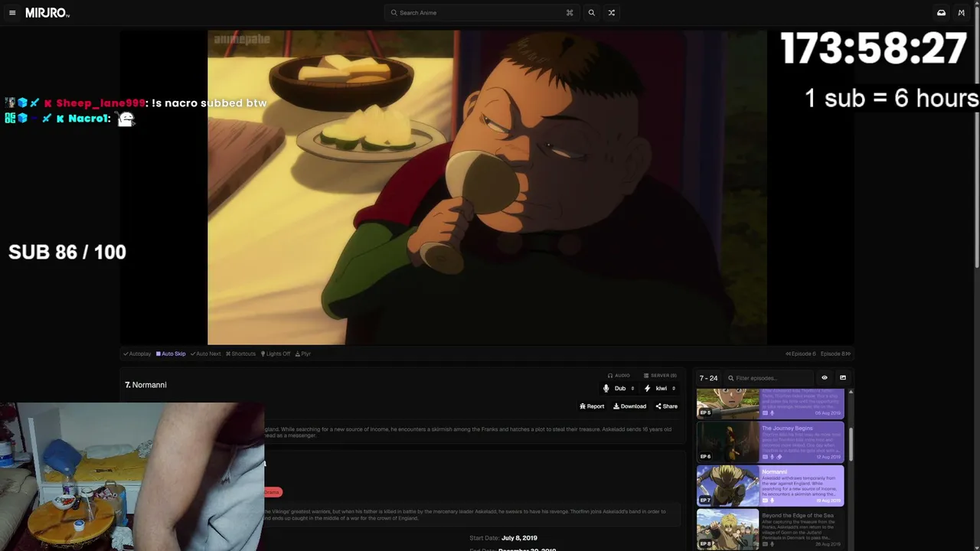Go to the MIRURO home logo

[x=47, y=13]
